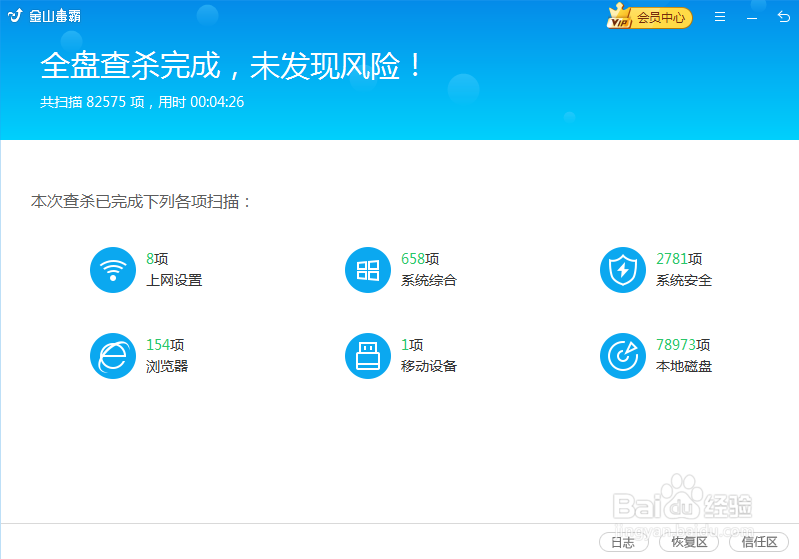Click the 系统安全 shield icon

point(623,270)
